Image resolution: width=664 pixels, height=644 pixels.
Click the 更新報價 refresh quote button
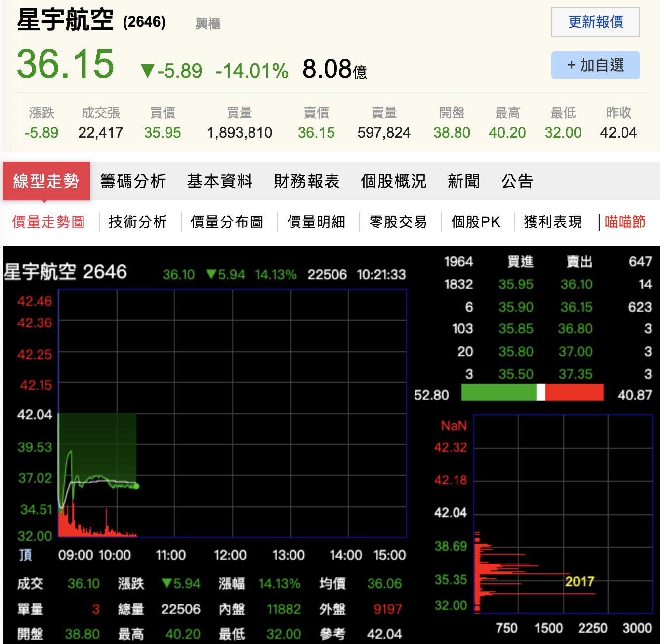pos(595,22)
